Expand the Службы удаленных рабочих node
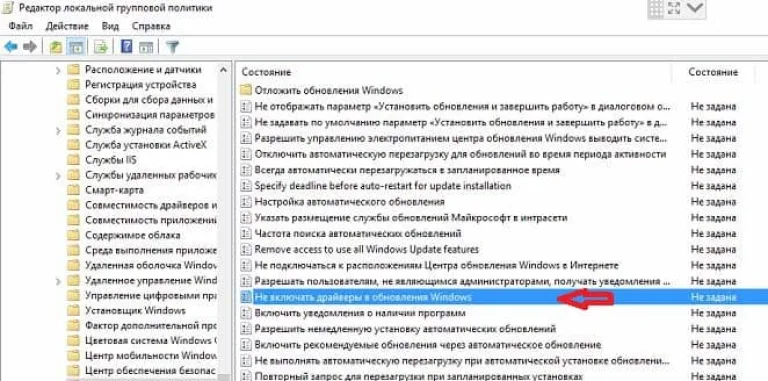The image size is (768, 381). pos(58,175)
